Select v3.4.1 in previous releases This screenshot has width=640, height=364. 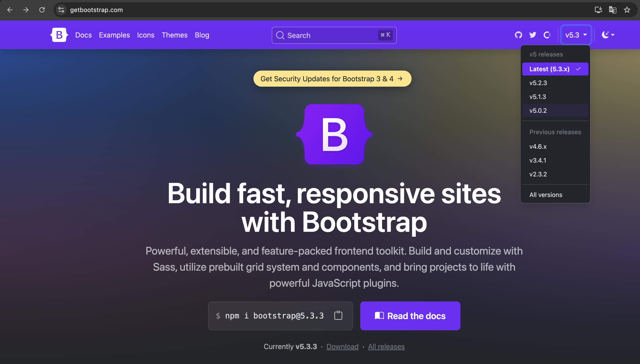[555, 160]
